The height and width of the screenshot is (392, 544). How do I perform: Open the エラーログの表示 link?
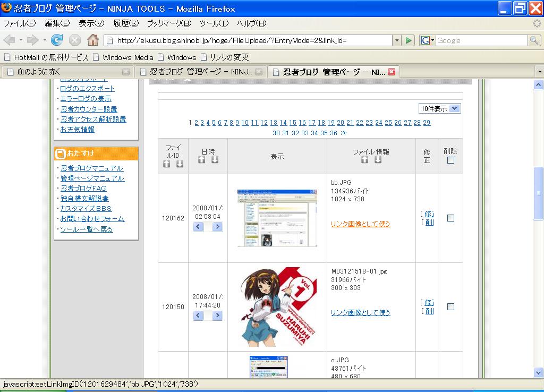[x=86, y=99]
